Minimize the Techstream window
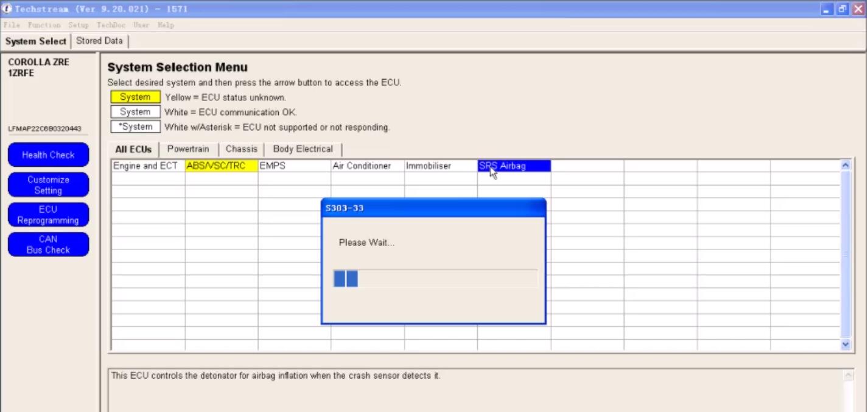 [x=827, y=9]
